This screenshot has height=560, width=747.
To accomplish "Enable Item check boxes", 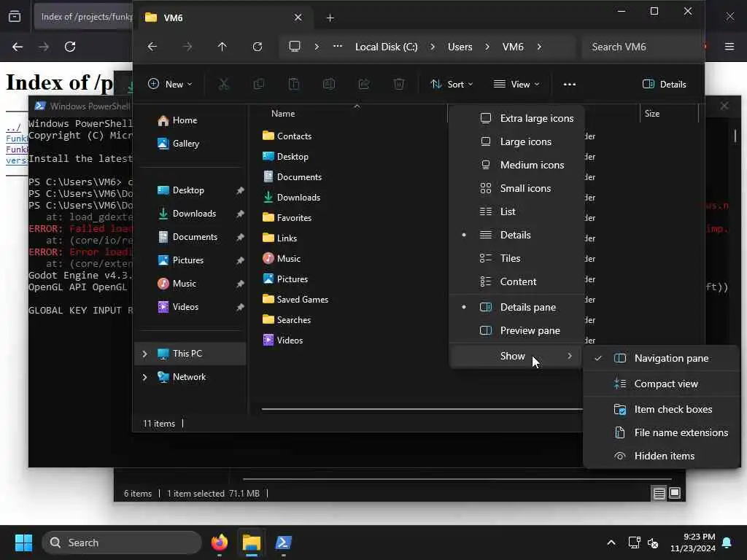I will click(x=661, y=410).
